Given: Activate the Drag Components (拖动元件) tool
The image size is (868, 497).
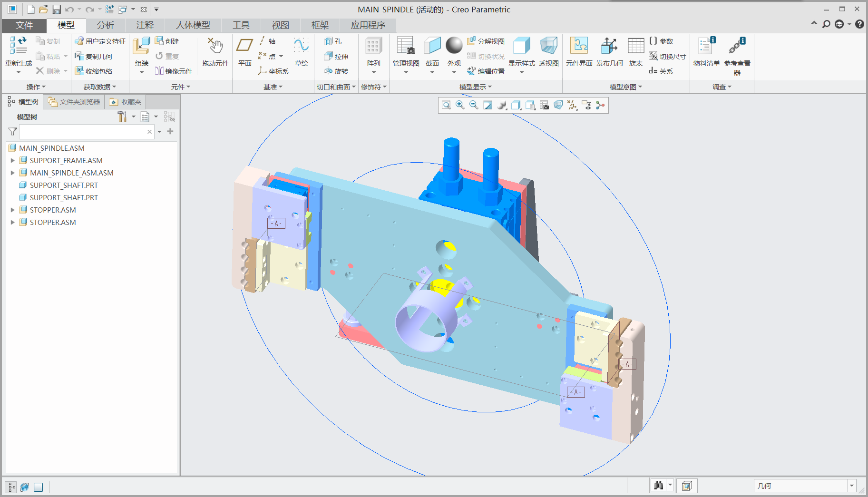Looking at the screenshot, I should [x=215, y=46].
